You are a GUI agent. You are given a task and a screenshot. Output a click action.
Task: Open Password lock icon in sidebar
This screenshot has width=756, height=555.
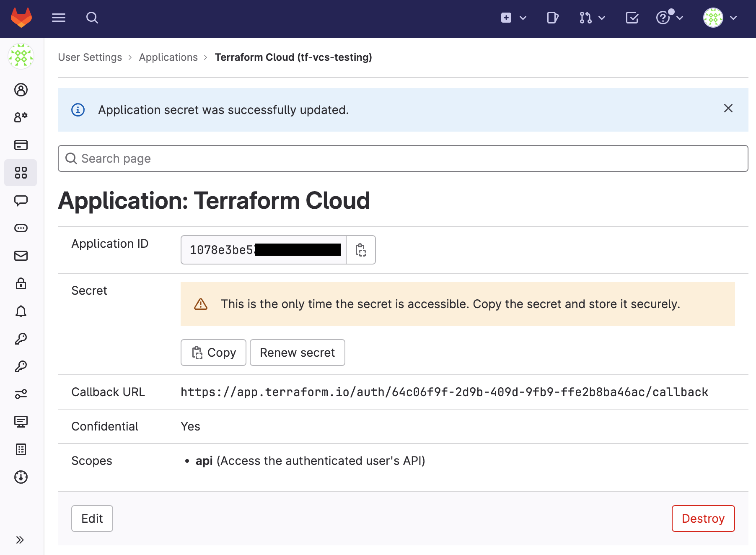[21, 283]
